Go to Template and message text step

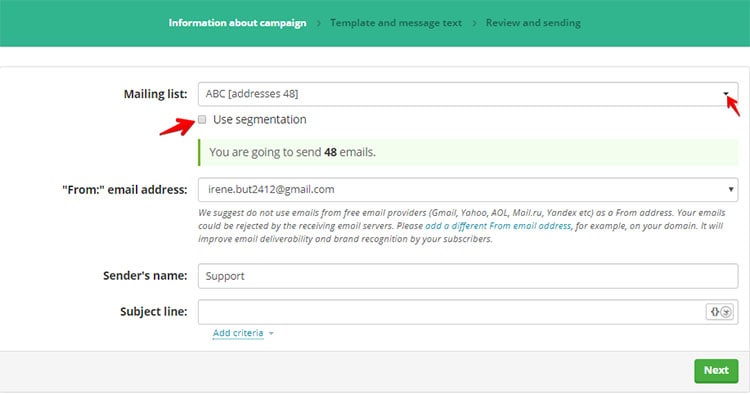coord(396,23)
